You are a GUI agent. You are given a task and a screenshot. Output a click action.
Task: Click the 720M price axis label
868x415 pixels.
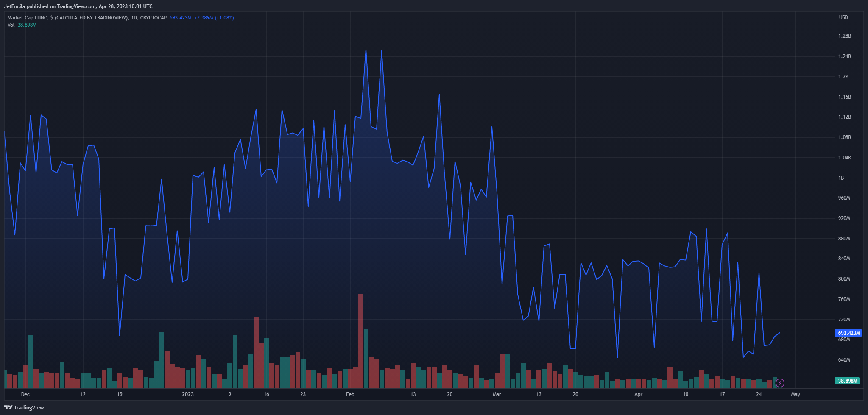[844, 320]
